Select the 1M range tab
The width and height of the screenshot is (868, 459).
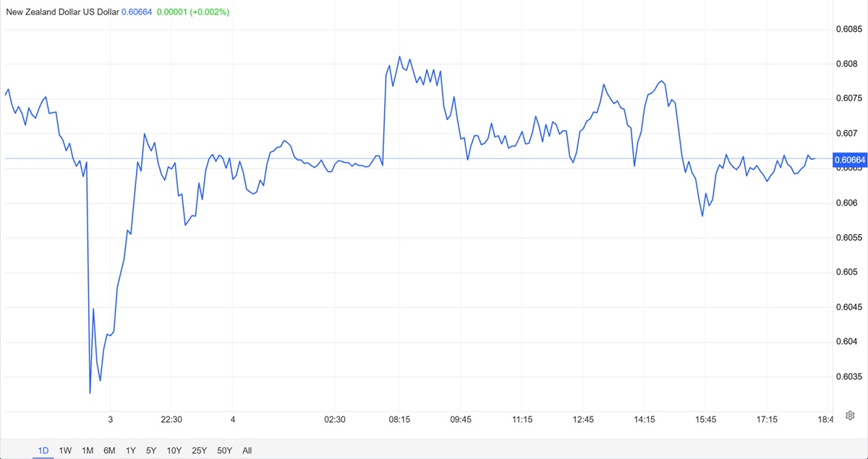point(88,450)
